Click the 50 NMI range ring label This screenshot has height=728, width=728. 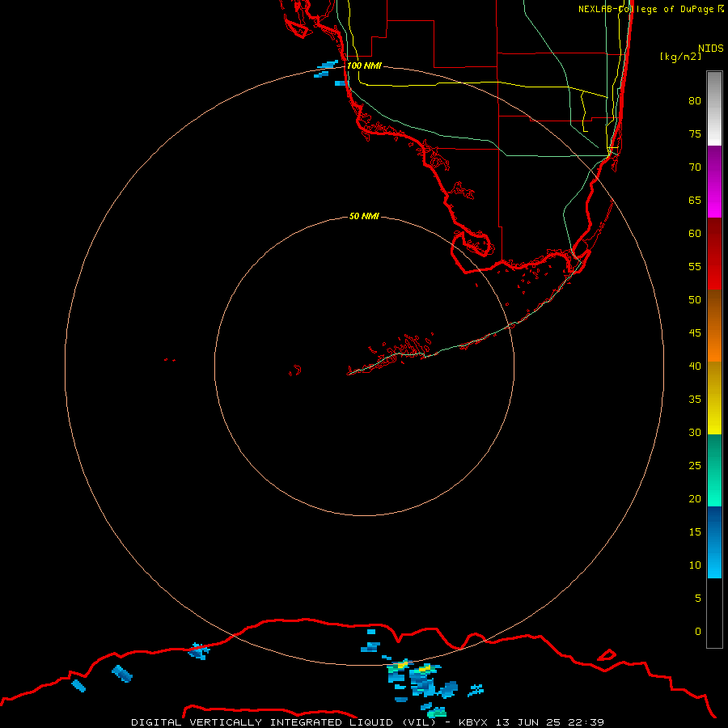click(364, 216)
